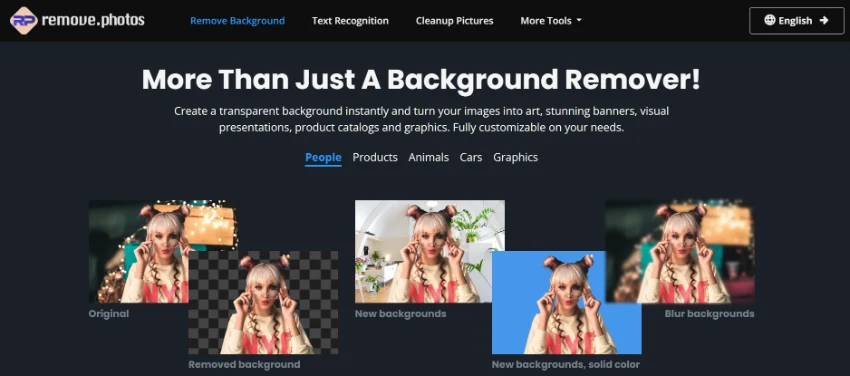The height and width of the screenshot is (376, 850).
Task: Click the 'Original' caption text
Action: [109, 314]
